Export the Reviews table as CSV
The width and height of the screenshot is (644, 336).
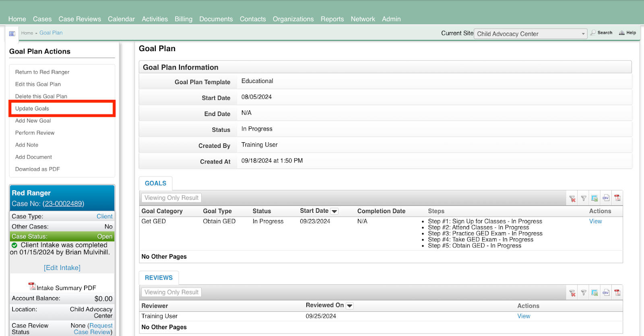click(606, 292)
